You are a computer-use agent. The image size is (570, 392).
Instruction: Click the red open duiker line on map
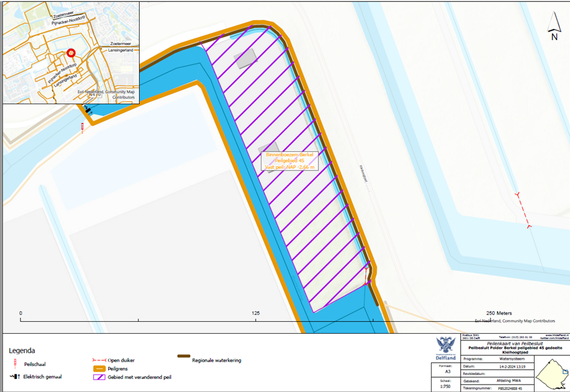click(x=523, y=211)
